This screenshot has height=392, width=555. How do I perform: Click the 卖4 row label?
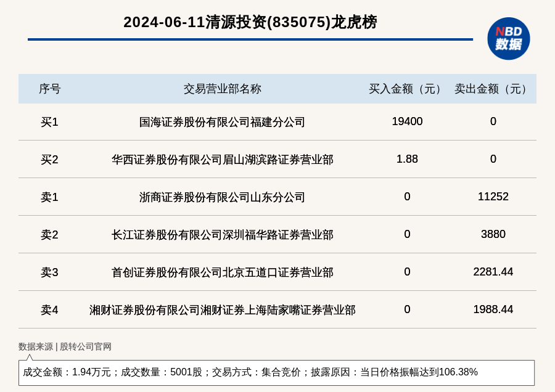tap(49, 310)
